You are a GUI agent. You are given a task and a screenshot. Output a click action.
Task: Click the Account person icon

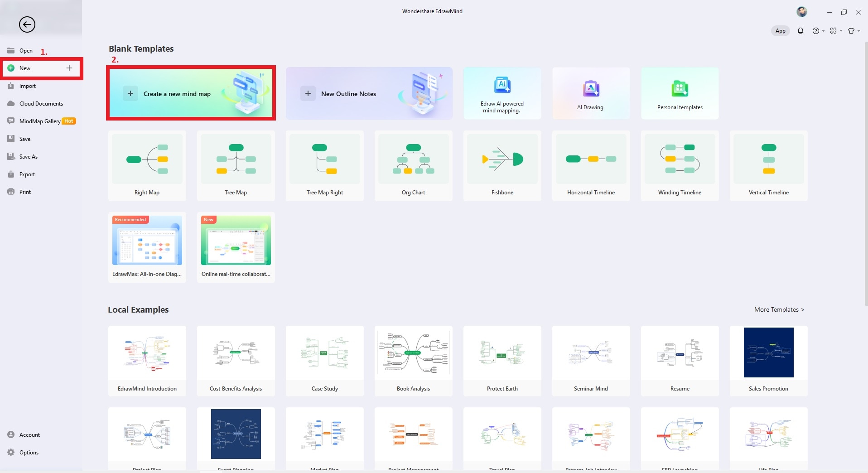pos(11,434)
